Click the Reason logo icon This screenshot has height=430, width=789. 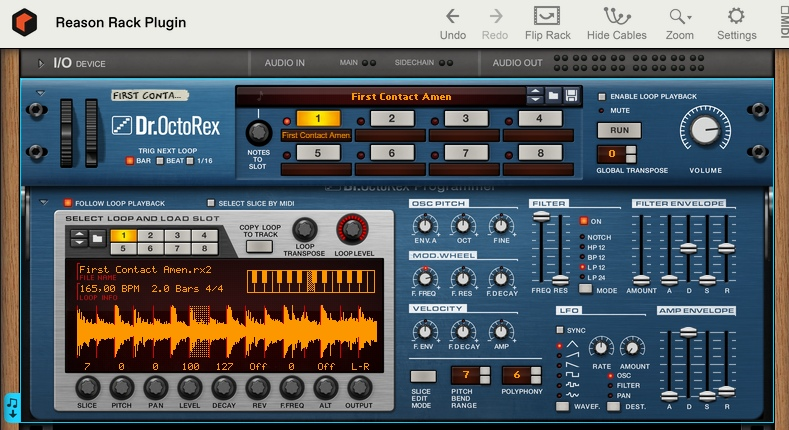coord(24,22)
